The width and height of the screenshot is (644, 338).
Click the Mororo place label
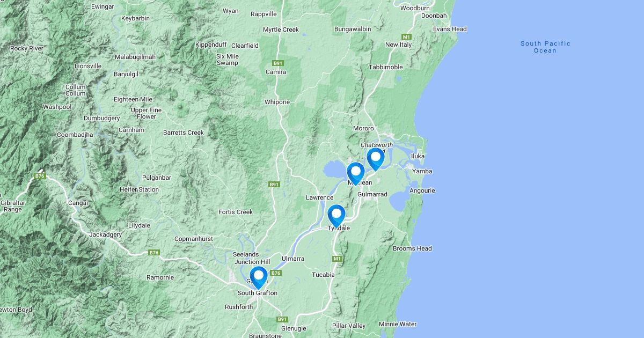pyautogui.click(x=363, y=128)
